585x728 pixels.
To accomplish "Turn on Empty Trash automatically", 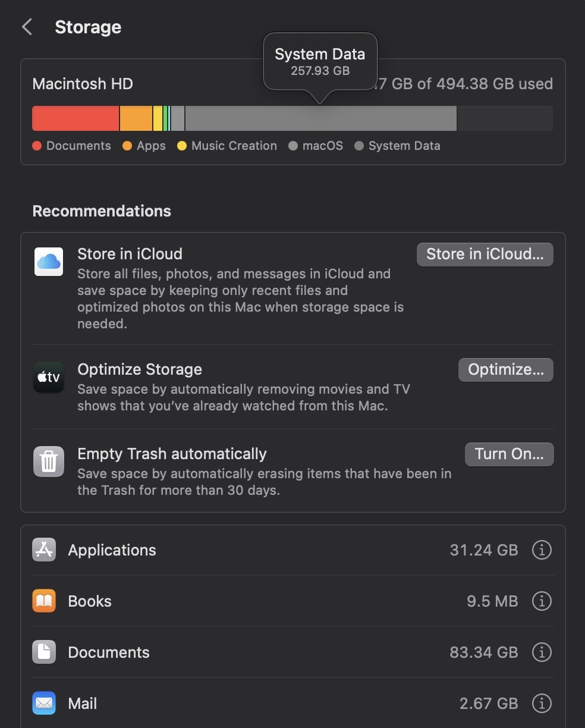I will click(509, 454).
